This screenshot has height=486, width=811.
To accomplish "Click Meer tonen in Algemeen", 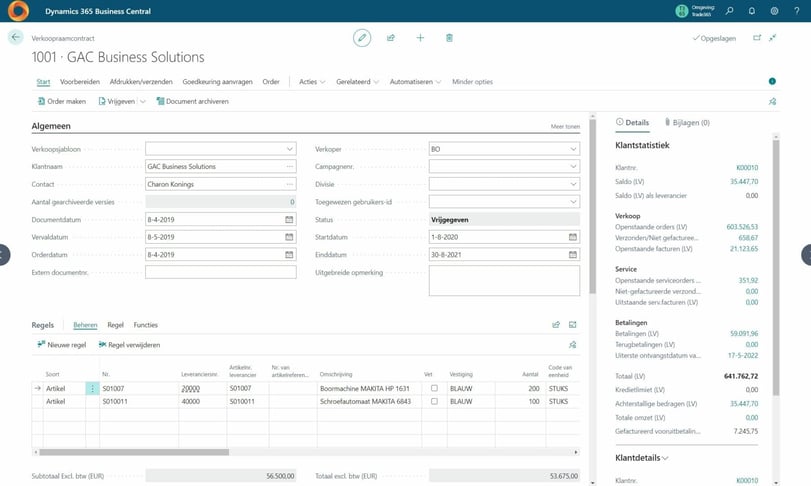I will [565, 126].
